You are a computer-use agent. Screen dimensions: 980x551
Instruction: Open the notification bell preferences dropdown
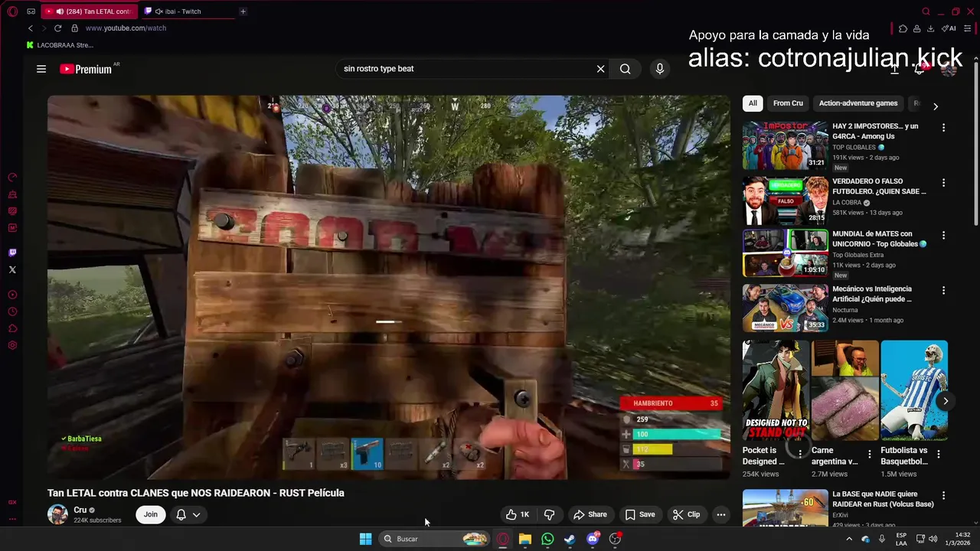(x=188, y=514)
